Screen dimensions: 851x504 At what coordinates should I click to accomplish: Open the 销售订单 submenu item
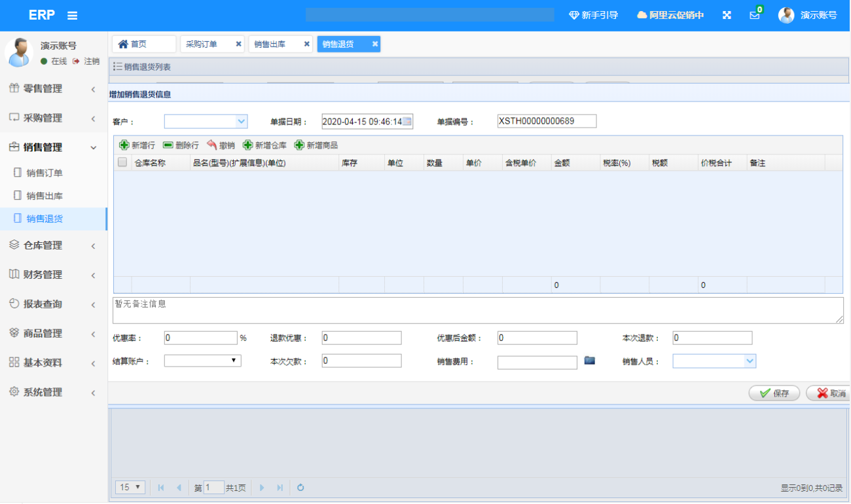(54, 173)
